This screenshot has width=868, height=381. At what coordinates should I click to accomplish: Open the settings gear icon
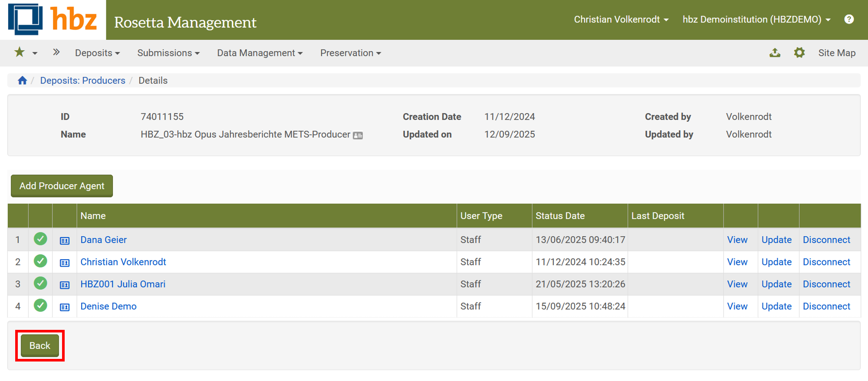pos(799,53)
